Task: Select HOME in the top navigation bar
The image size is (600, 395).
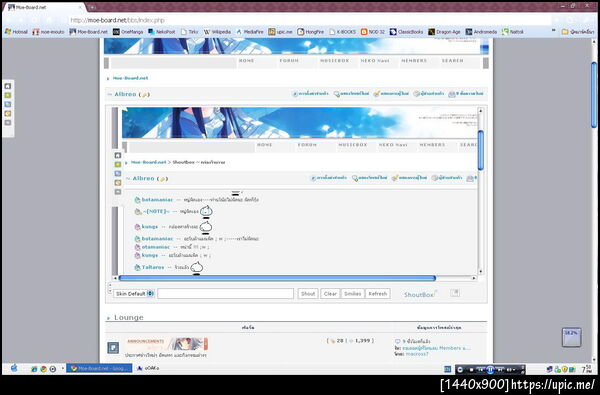Action: (x=246, y=61)
